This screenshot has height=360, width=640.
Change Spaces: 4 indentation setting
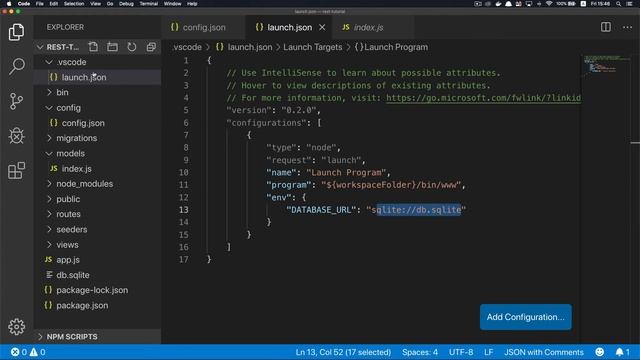[420, 352]
